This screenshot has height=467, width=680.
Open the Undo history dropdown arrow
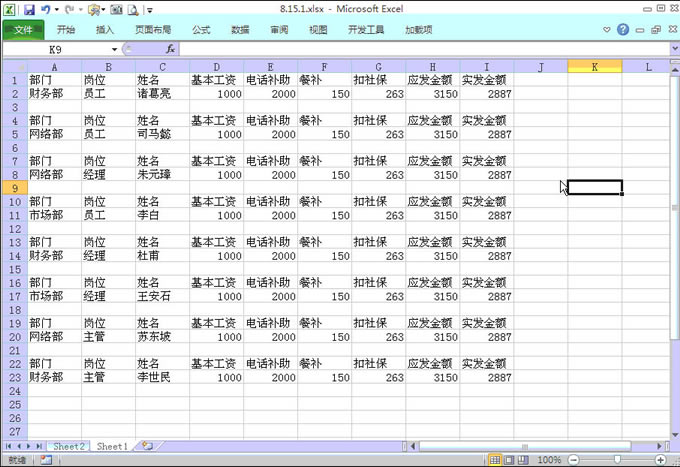[x=56, y=10]
